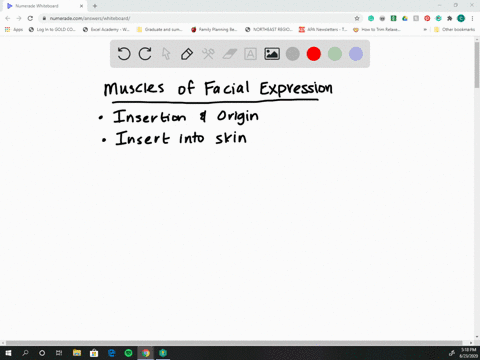This screenshot has height=360, width=480.
Task: Choose the gray pen color
Action: (x=293, y=54)
